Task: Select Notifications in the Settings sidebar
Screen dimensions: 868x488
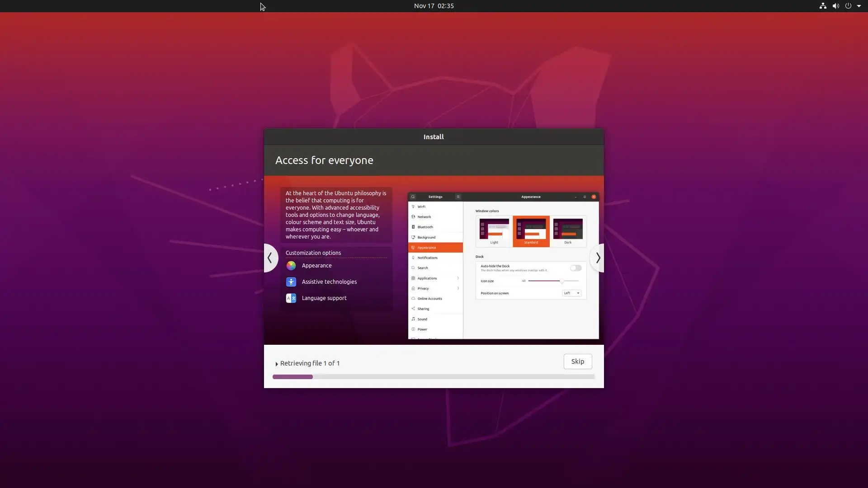Action: [435, 258]
